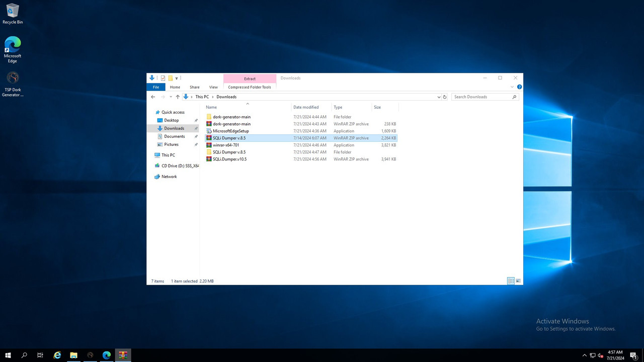Open the taskbar clock and date
Screen dimensions: 644x362
pos(615,355)
